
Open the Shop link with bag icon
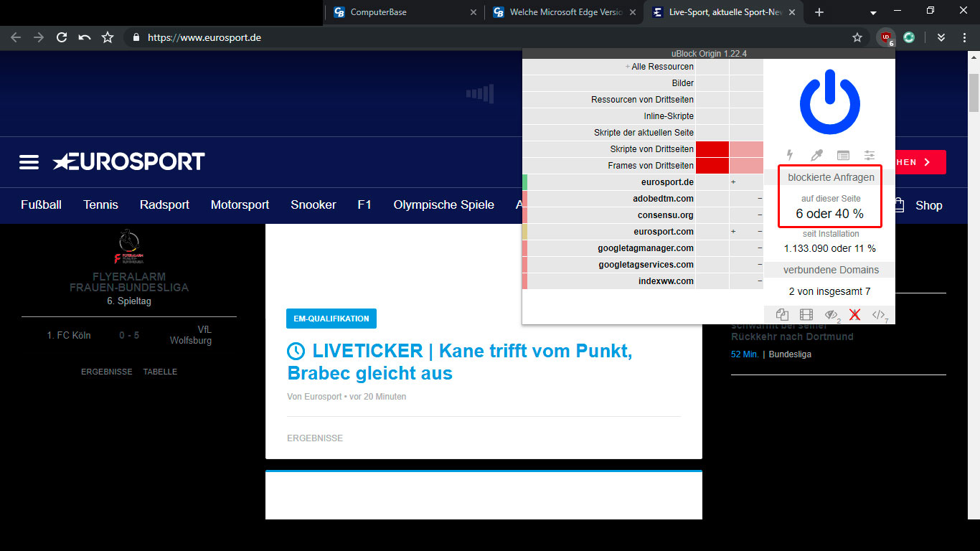pyautogui.click(x=919, y=205)
